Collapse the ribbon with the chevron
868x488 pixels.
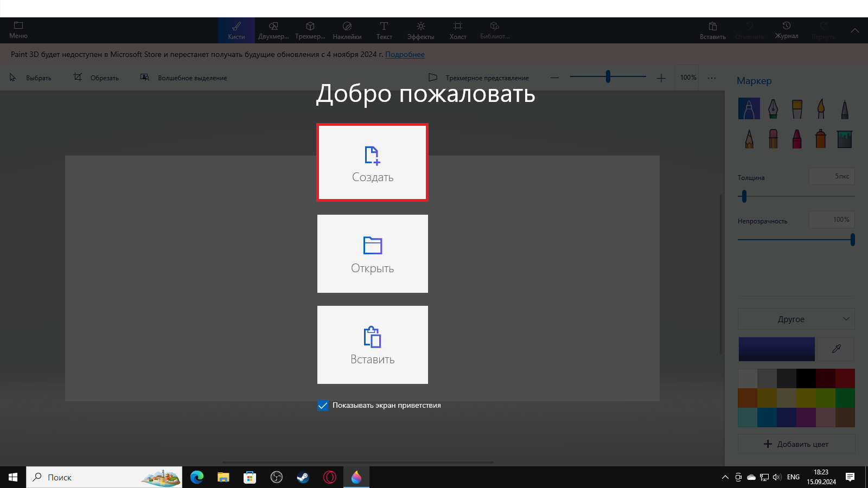(x=855, y=30)
